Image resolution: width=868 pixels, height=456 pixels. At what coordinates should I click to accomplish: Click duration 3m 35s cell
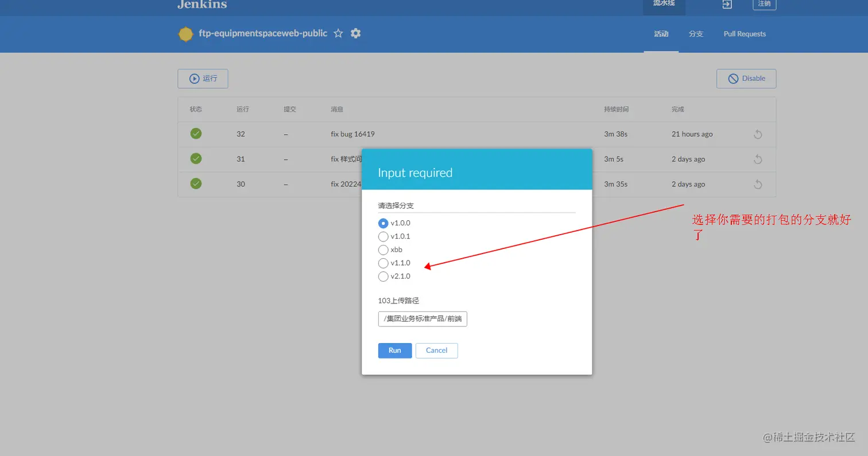616,184
